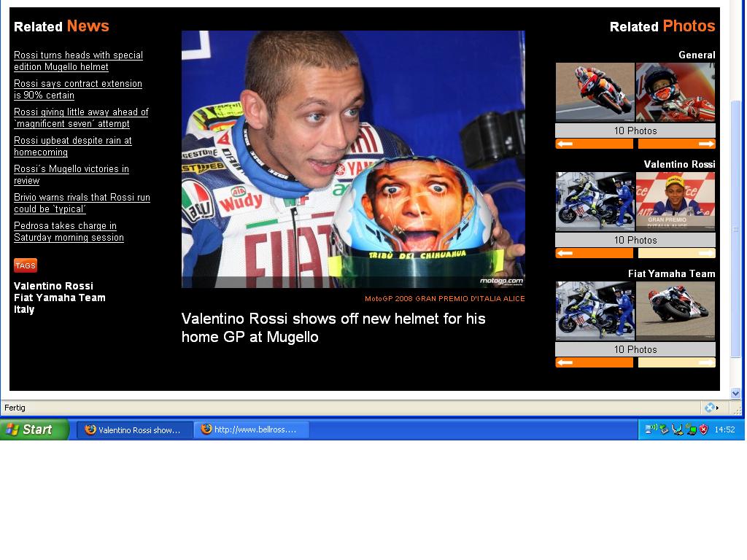Click the orange TAGS icon
The height and width of the screenshot is (560, 747).
coord(26,265)
